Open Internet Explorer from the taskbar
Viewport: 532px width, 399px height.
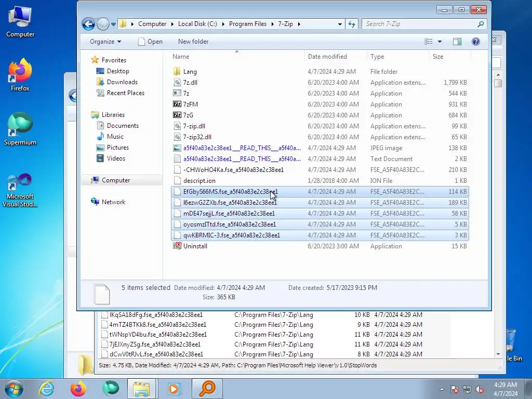click(x=46, y=389)
